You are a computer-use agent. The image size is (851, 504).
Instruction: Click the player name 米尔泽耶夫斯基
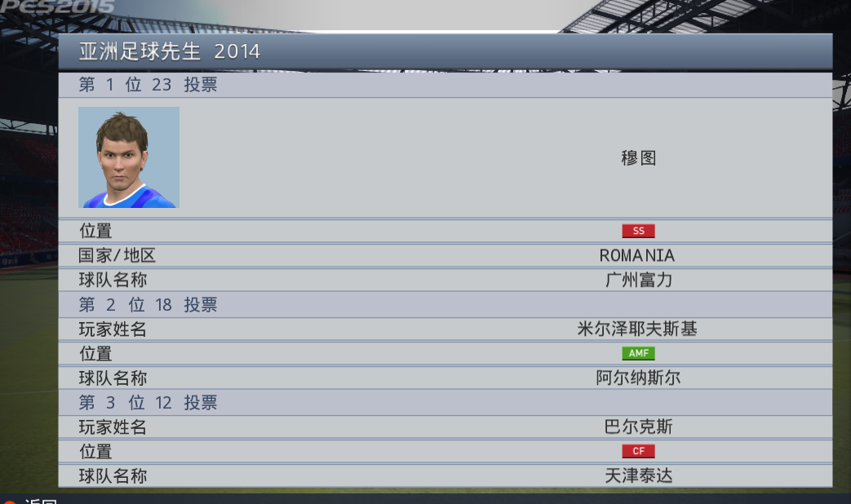[x=637, y=329]
